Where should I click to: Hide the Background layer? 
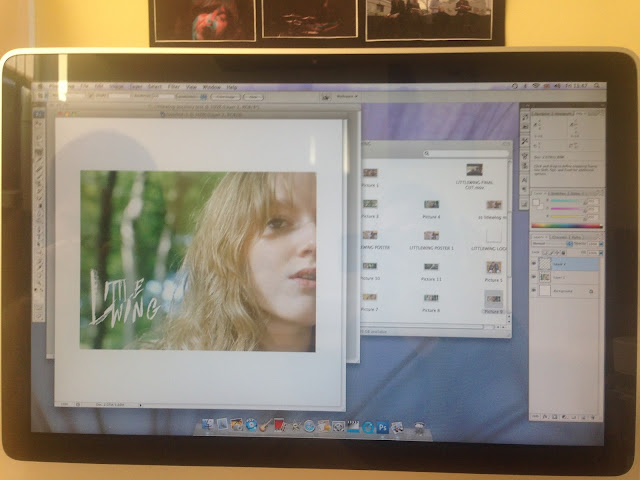coord(534,290)
